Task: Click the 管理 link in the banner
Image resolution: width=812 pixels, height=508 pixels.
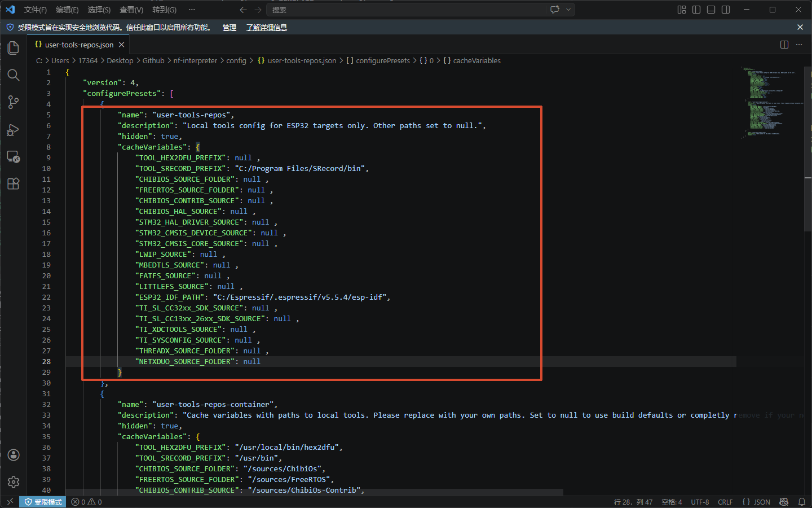Action: [230, 27]
